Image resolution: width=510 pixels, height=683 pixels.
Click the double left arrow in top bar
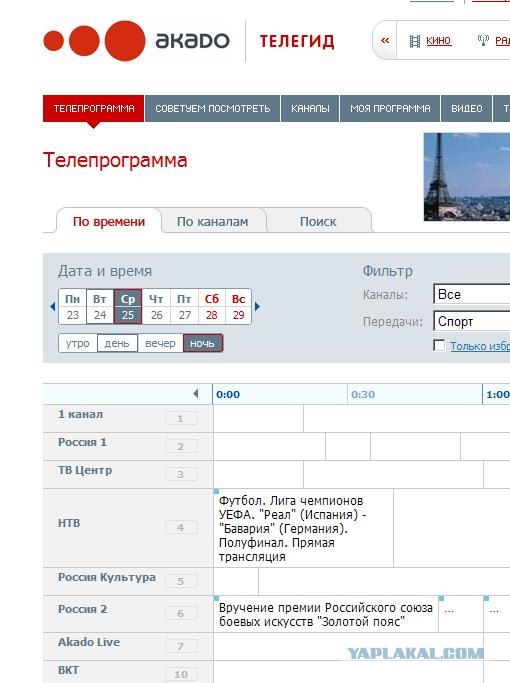[385, 41]
